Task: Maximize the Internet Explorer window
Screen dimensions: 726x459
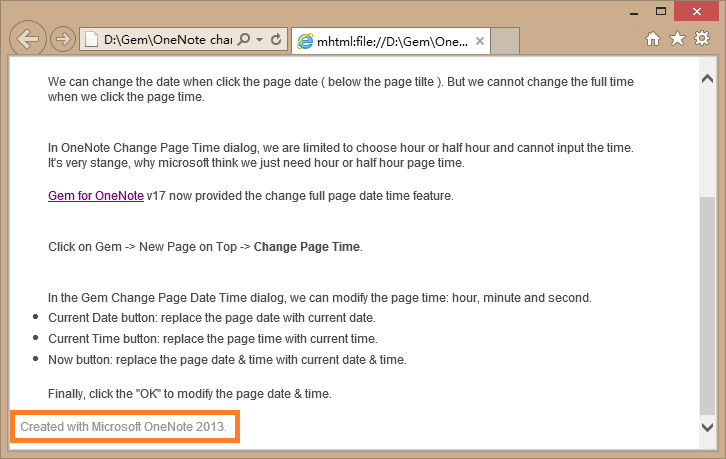Action: click(x=661, y=12)
